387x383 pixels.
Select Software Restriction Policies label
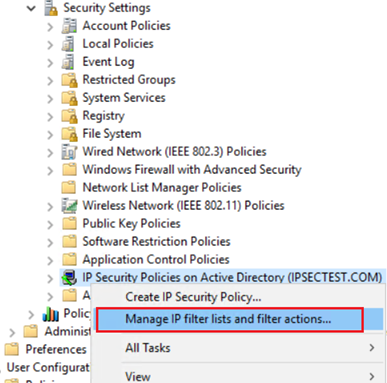[x=156, y=242]
